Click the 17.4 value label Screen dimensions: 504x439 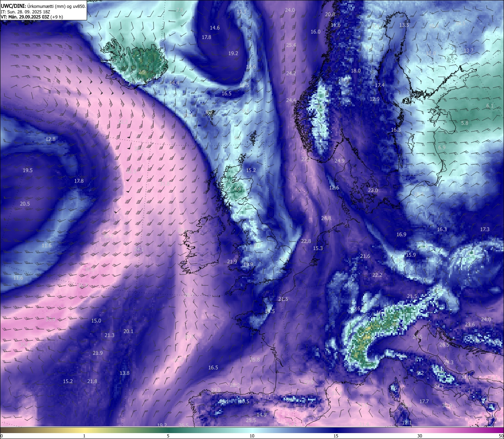click(380, 85)
